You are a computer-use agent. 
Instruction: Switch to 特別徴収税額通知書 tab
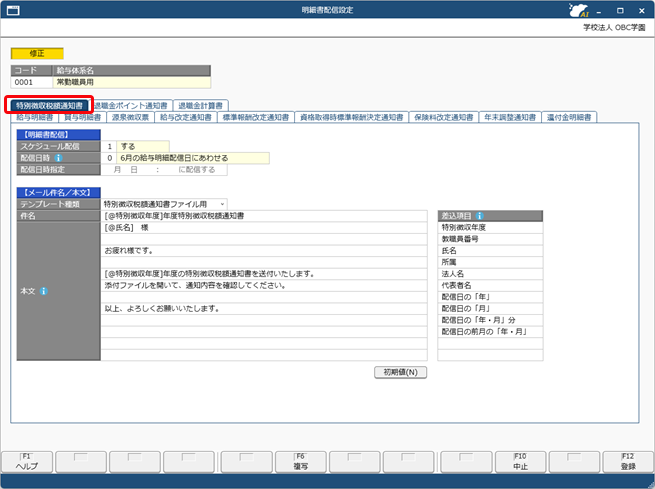coord(49,106)
